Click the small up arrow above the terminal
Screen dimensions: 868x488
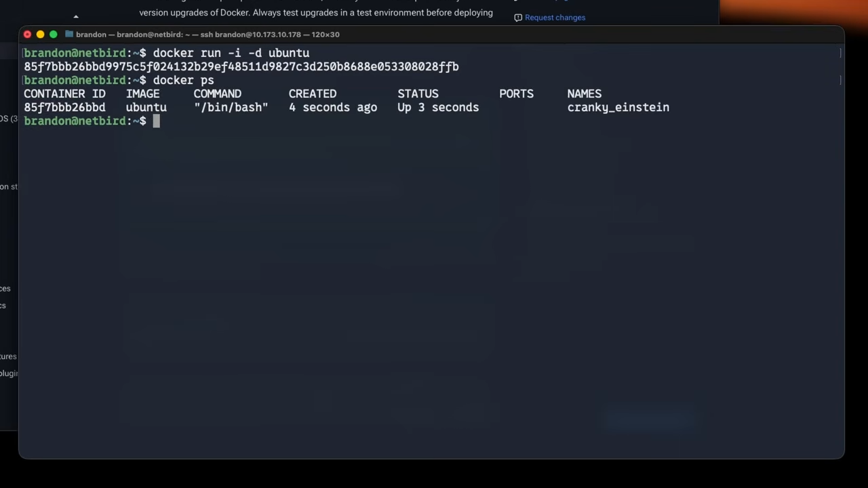tap(76, 17)
